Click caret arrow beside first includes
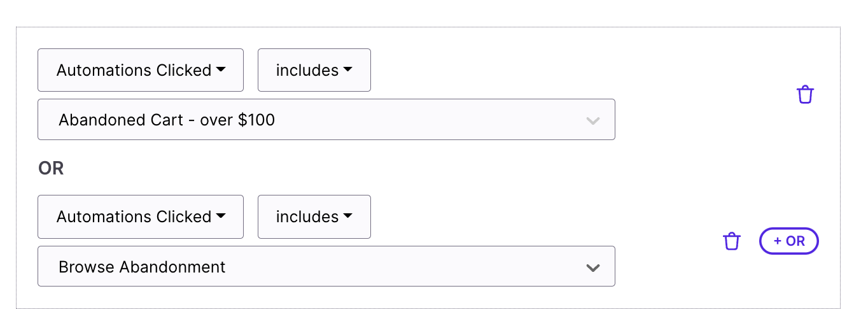The image size is (868, 326). click(x=347, y=70)
